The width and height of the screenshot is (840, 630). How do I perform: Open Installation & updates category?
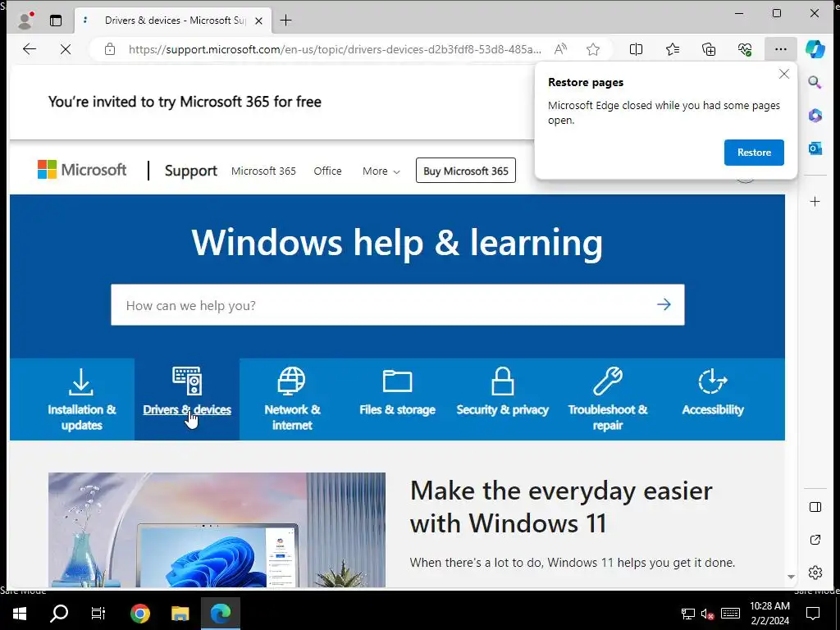pos(81,399)
